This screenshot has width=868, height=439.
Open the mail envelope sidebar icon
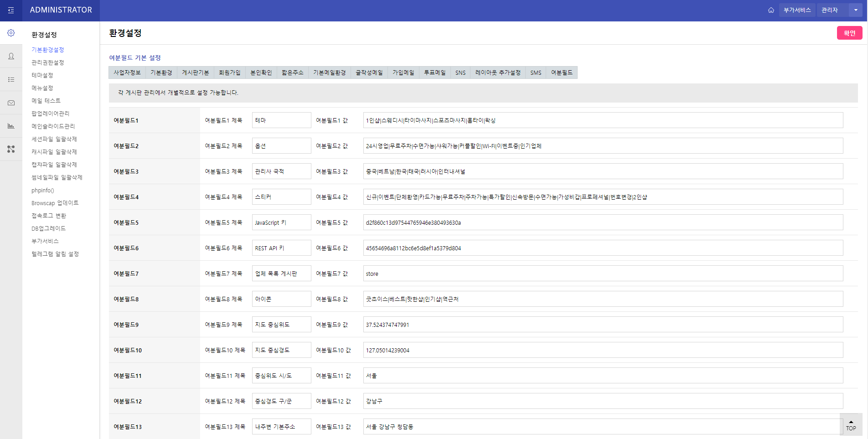11,103
